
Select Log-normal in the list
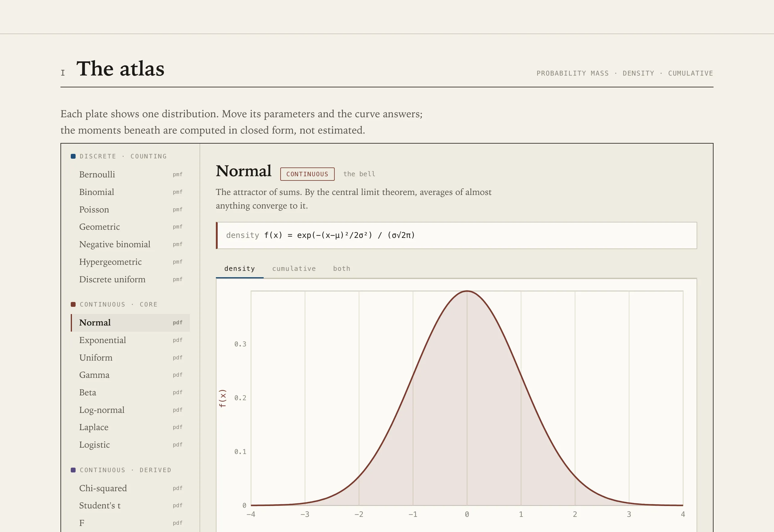130,410
